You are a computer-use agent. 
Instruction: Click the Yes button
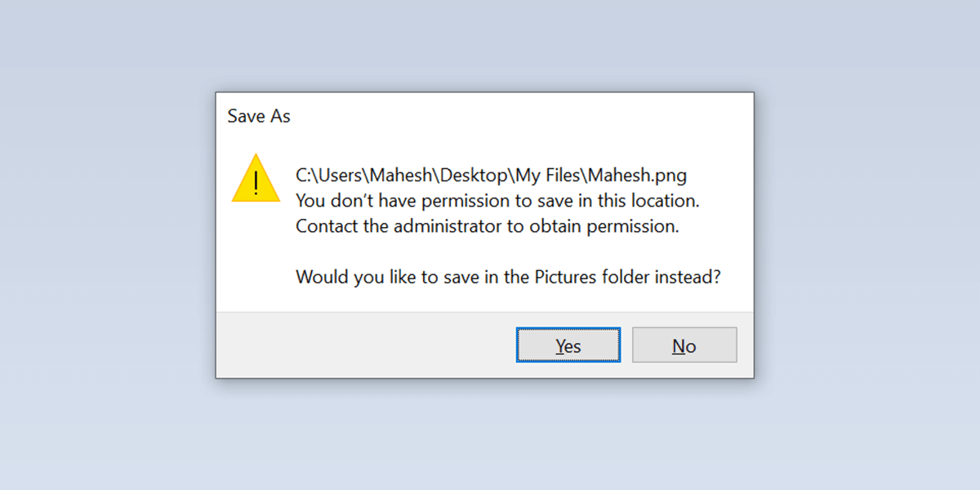tap(568, 345)
